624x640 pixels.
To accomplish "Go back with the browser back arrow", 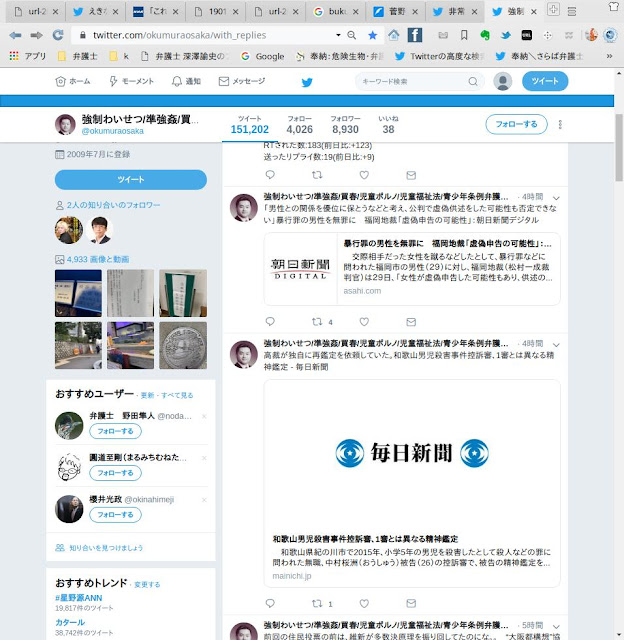I will tap(15, 36).
